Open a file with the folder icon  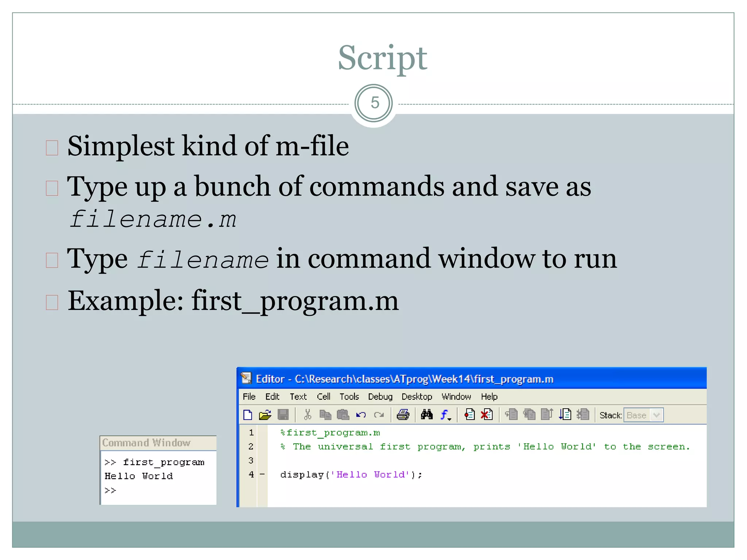265,415
